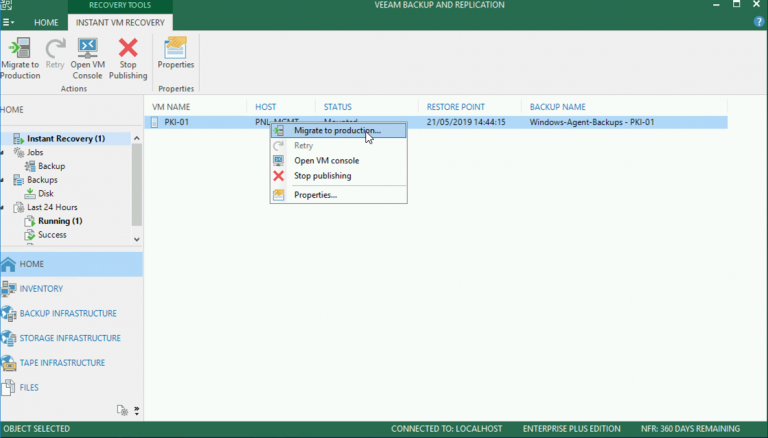Viewport: 768px width, 438px height.
Task: Open the TAPE INFRASTRUCTURE view
Action: tap(71, 363)
